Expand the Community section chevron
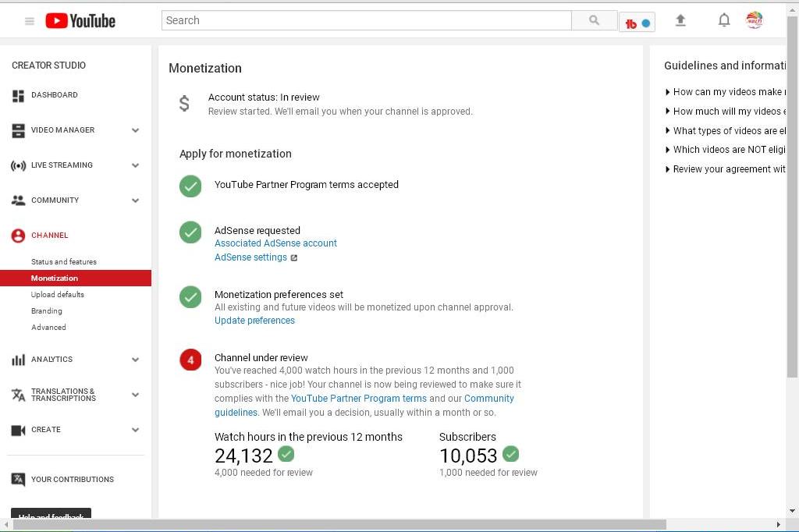The height and width of the screenshot is (532, 799). tap(136, 200)
